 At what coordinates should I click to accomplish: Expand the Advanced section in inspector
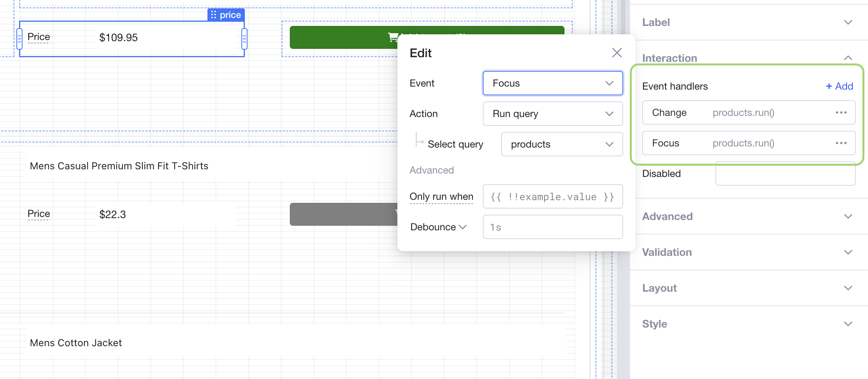pyautogui.click(x=848, y=217)
